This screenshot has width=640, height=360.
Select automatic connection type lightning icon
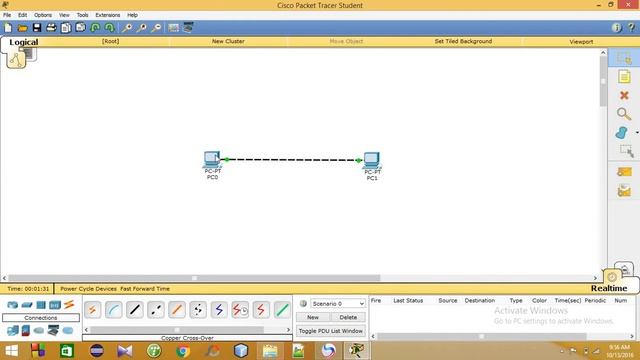(x=93, y=310)
